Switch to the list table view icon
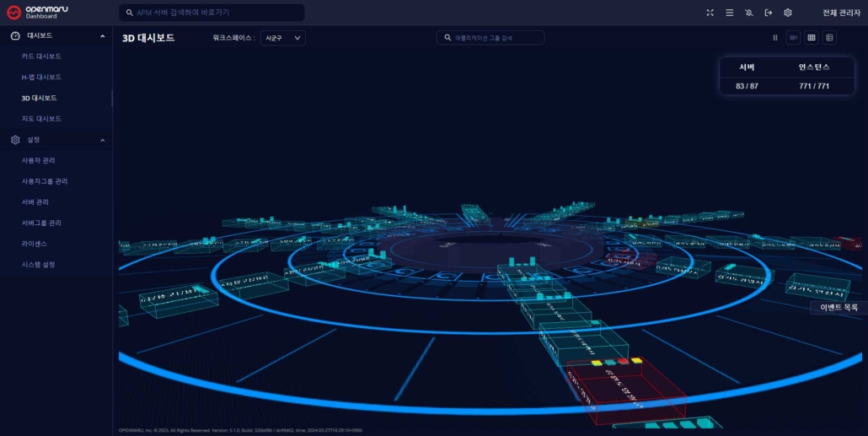This screenshot has width=868, height=436. pos(829,38)
